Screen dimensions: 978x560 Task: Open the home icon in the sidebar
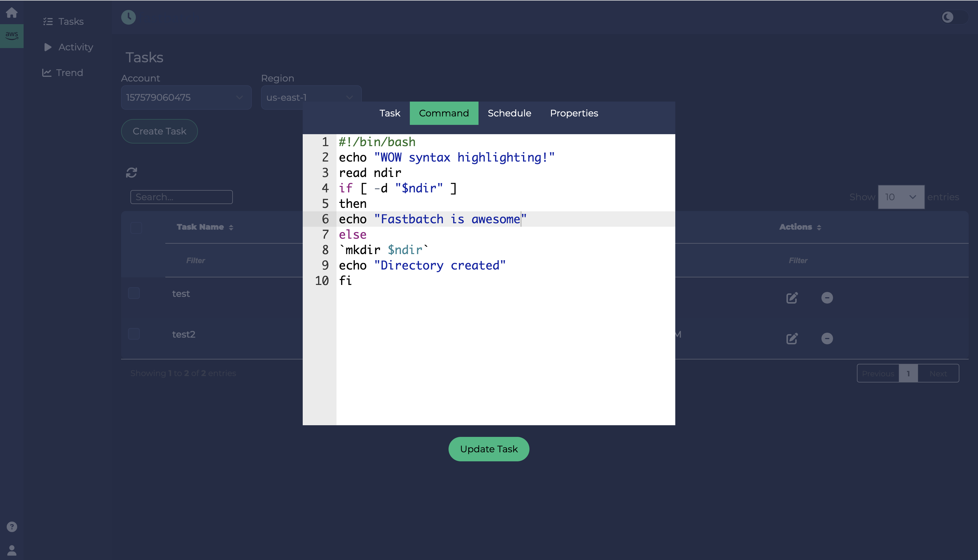12,12
